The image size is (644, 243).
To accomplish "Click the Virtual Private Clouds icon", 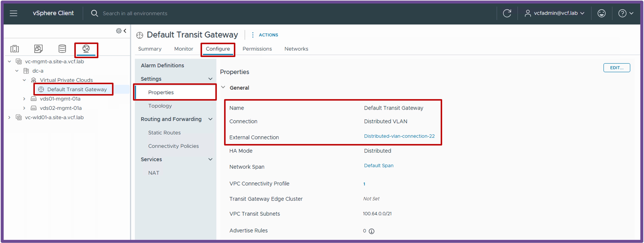I will click(x=33, y=80).
